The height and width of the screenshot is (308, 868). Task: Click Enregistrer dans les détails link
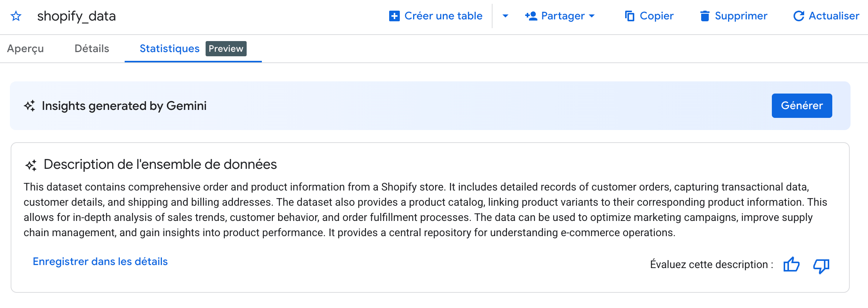coord(100,262)
